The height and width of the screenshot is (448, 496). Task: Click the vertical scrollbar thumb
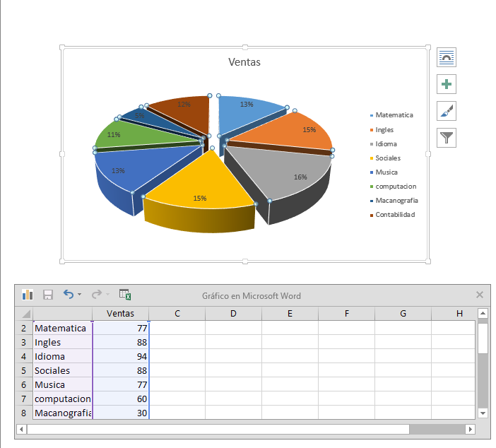pos(483,338)
